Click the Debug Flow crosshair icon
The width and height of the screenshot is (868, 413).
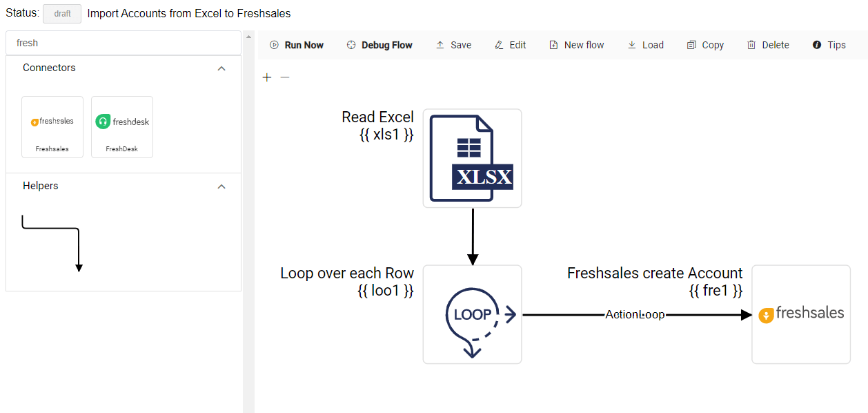(351, 45)
